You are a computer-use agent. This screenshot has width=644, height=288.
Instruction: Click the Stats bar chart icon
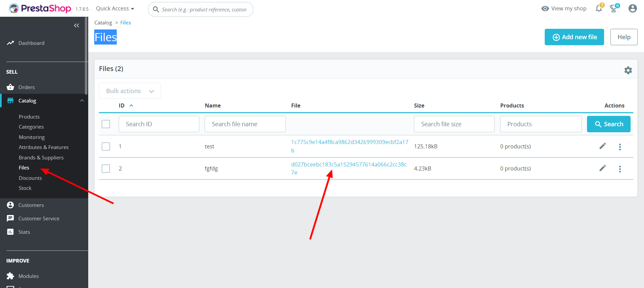pos(10,232)
